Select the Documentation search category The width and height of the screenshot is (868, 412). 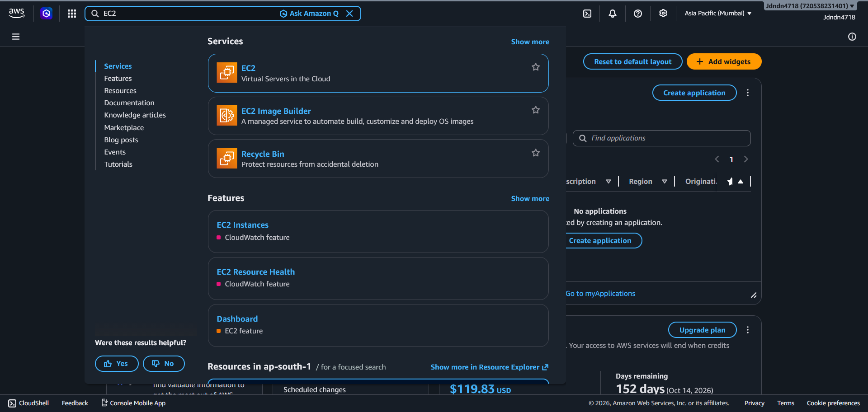[x=129, y=103]
